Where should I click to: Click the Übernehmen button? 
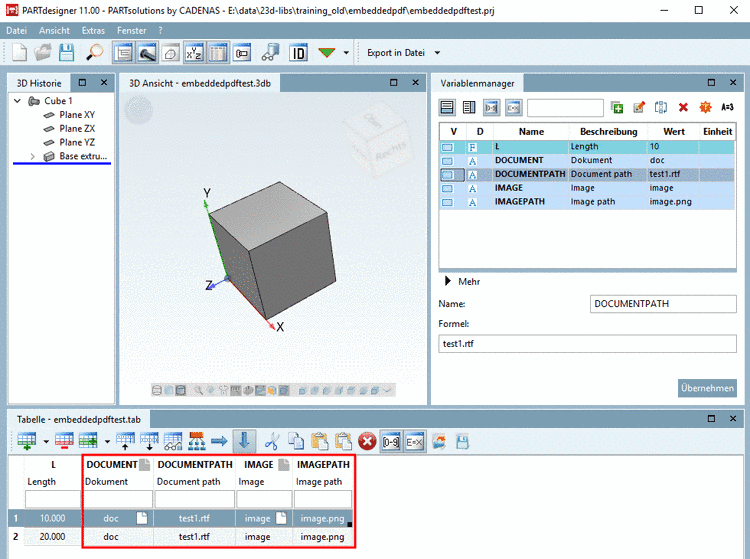tap(707, 388)
